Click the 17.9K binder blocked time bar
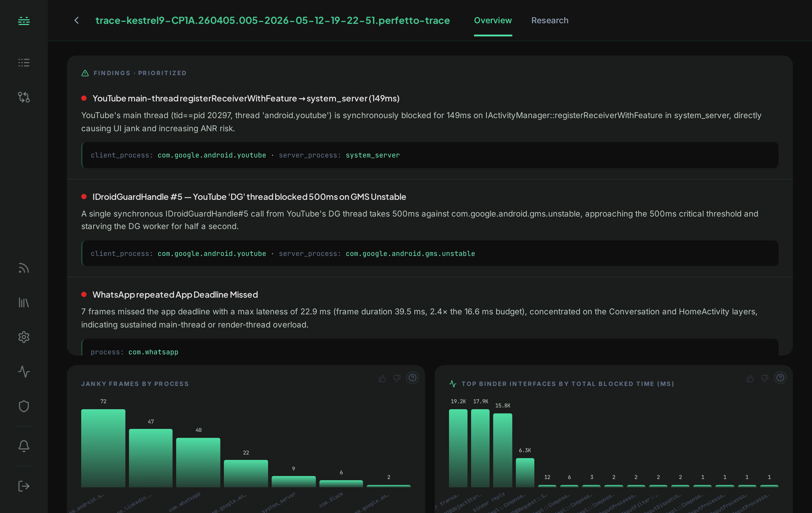This screenshot has width=812, height=513. [x=480, y=448]
